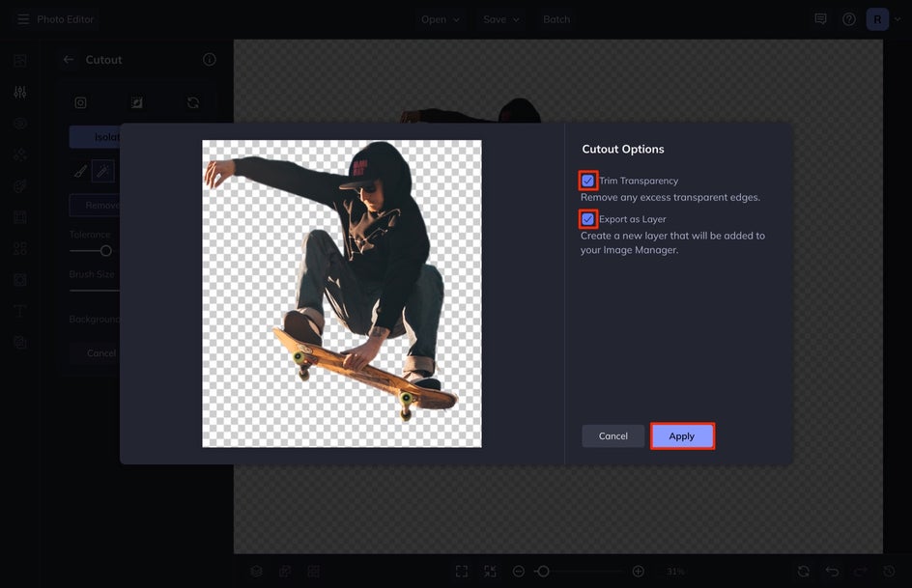Open the Text tool sidebar icon
Screen dimensions: 912x588
pyautogui.click(x=20, y=311)
